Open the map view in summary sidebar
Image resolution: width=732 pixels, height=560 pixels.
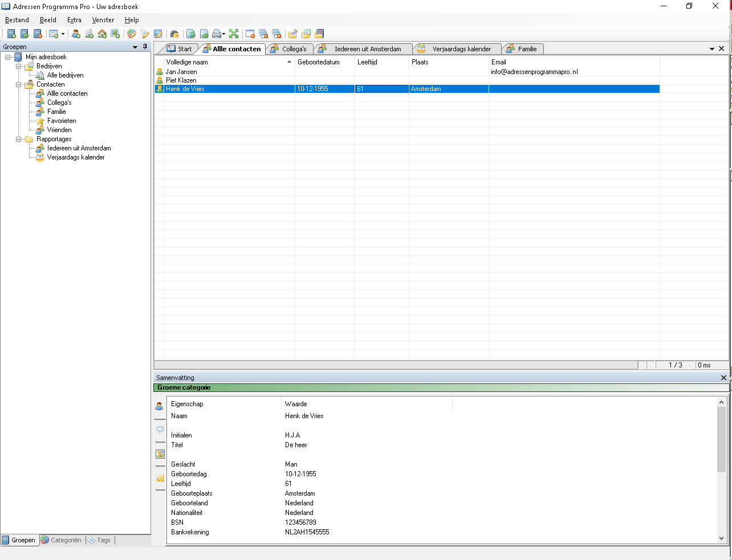tap(160, 454)
